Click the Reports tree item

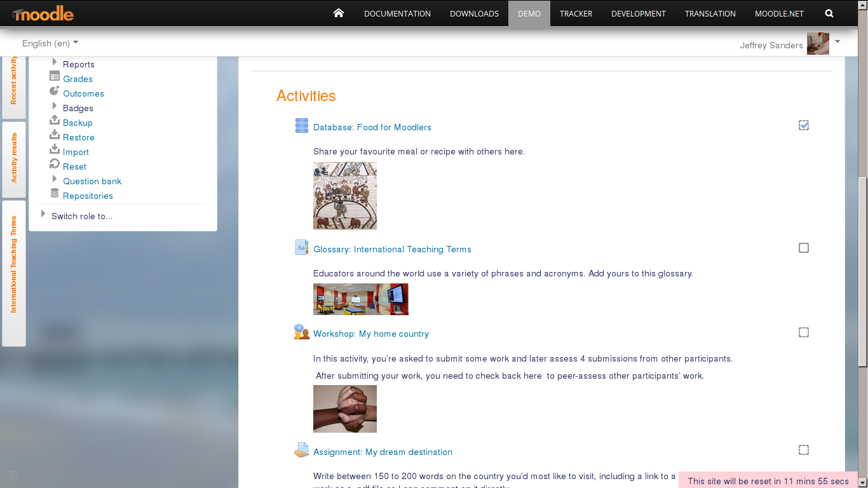[79, 64]
